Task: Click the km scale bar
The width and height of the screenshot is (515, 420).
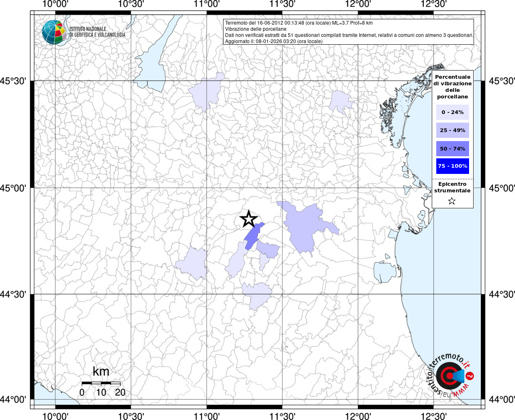Action: pos(101,383)
